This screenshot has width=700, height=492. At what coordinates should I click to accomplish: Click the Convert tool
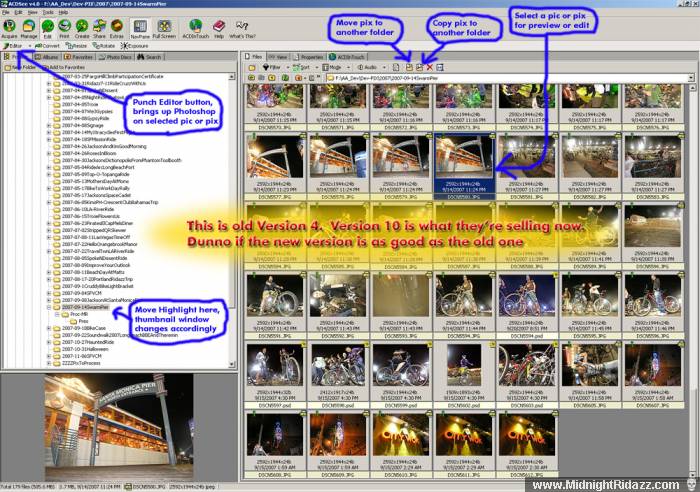pyautogui.click(x=47, y=46)
